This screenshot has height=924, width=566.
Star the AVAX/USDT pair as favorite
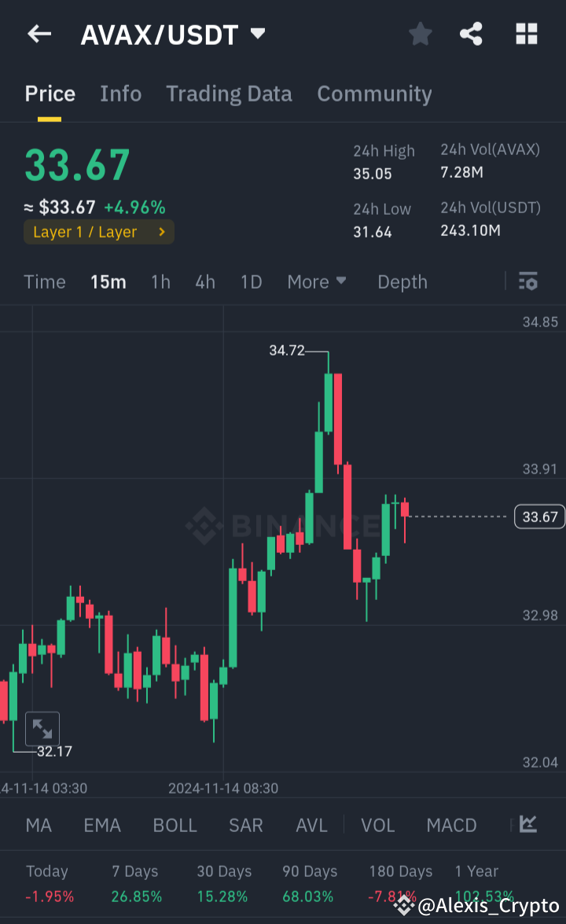(420, 34)
